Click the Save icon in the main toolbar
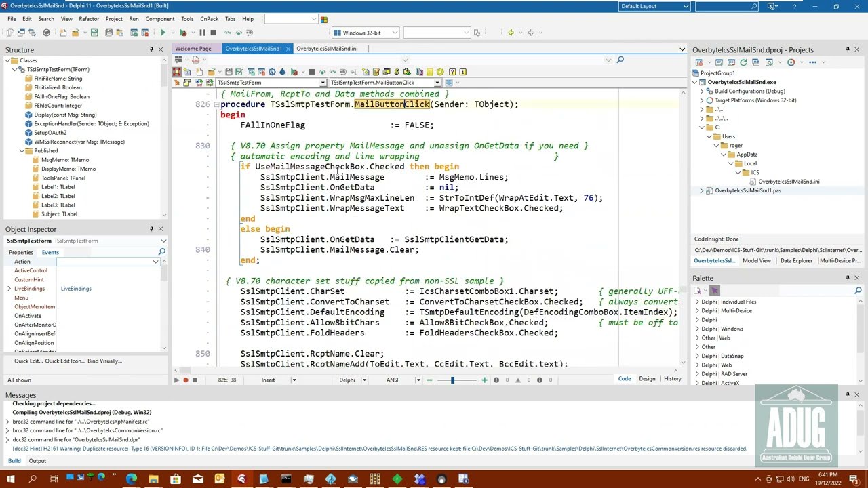 [x=94, y=33]
